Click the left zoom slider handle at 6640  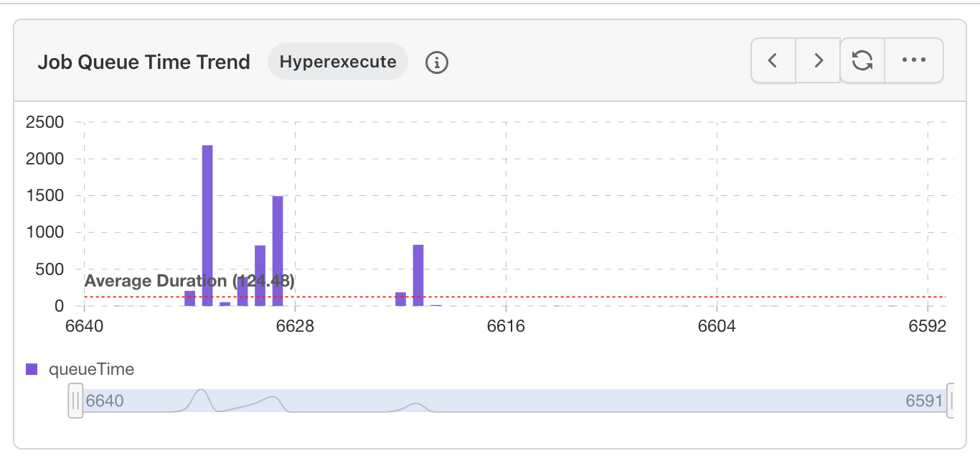[75, 400]
